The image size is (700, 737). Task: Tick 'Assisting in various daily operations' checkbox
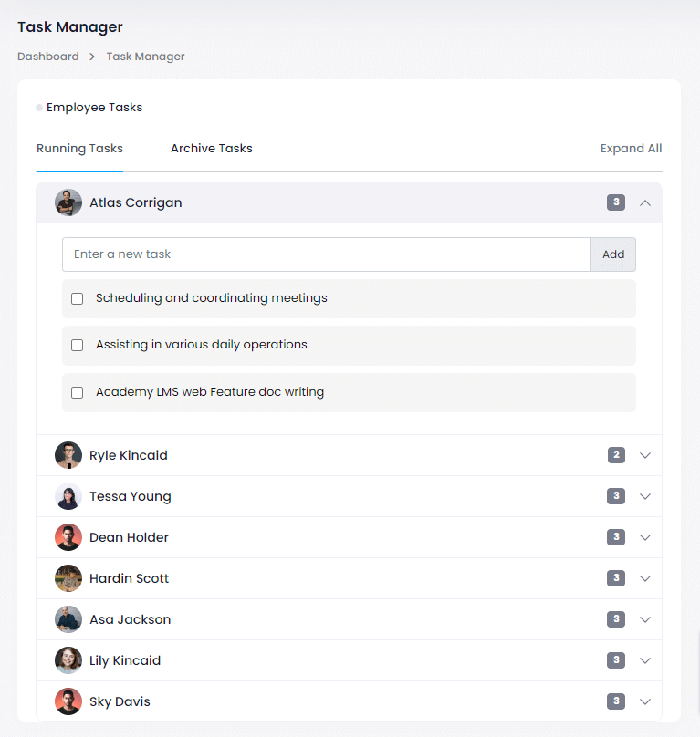78,346
